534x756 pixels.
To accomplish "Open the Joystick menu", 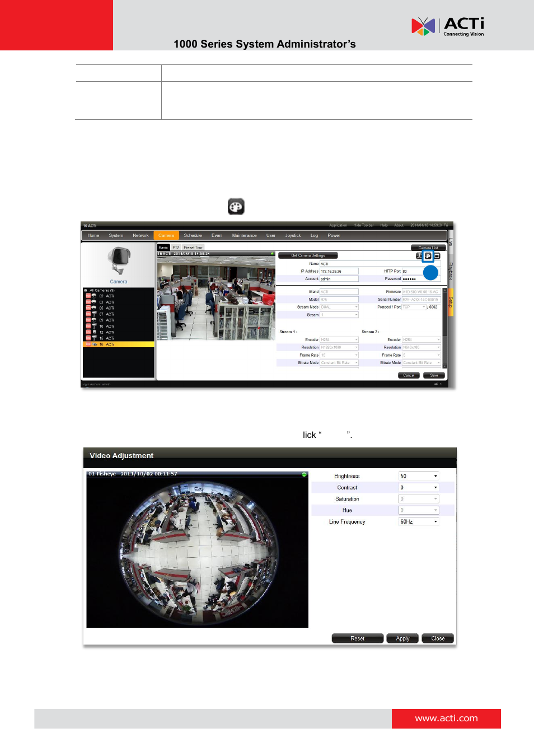I will [x=293, y=236].
